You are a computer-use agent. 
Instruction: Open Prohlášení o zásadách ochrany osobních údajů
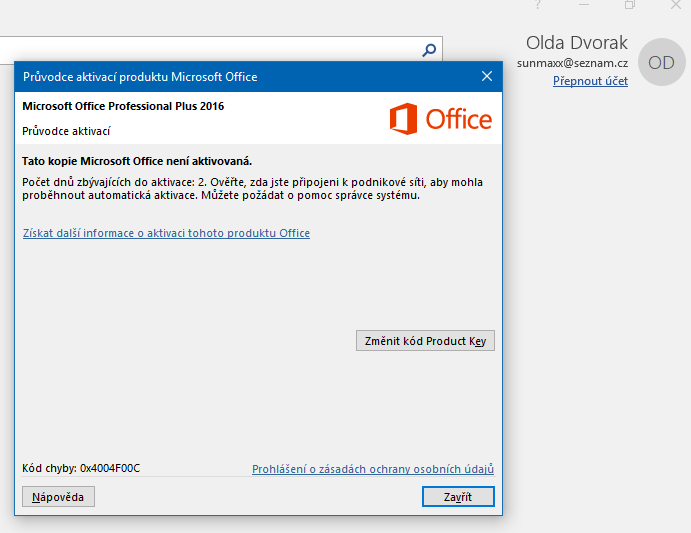click(373, 469)
